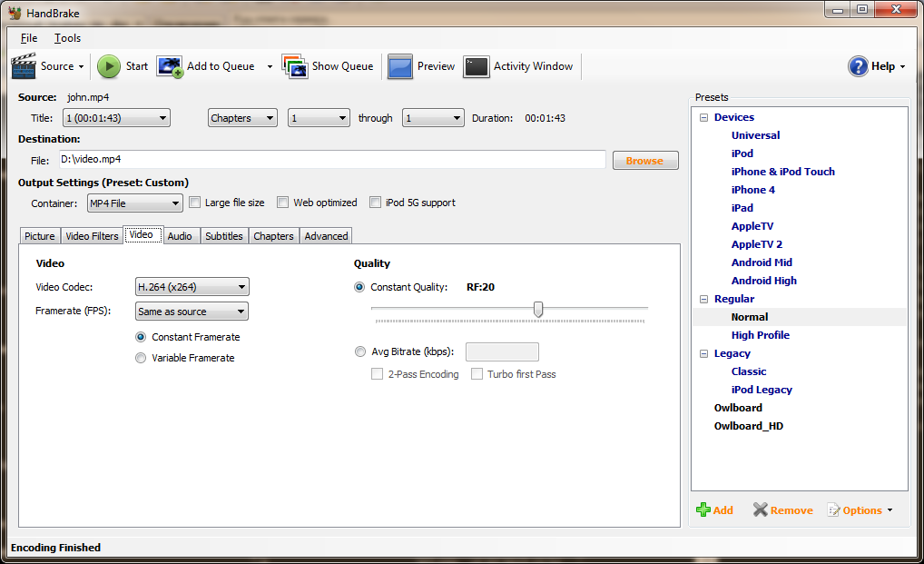
Task: Collapse the Devices preset group
Action: coord(703,117)
